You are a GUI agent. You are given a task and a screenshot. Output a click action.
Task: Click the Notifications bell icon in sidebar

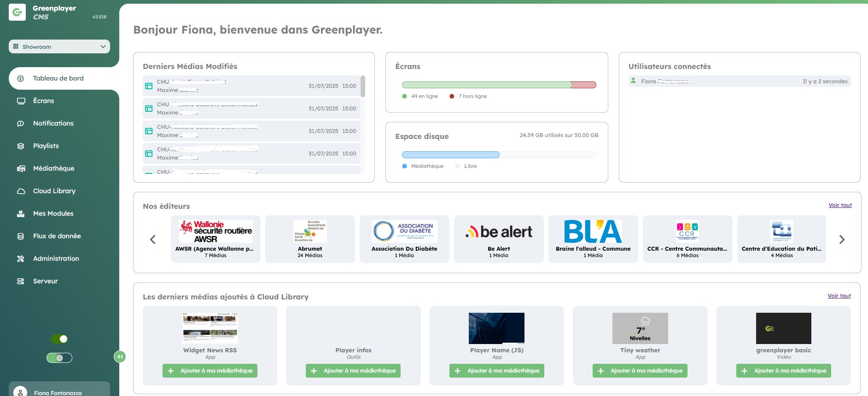[21, 123]
